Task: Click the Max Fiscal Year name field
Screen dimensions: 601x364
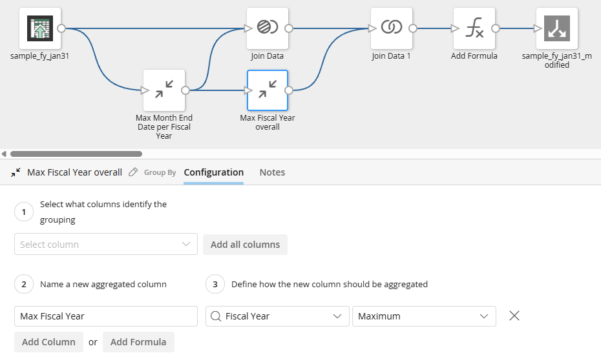Action: click(x=106, y=316)
